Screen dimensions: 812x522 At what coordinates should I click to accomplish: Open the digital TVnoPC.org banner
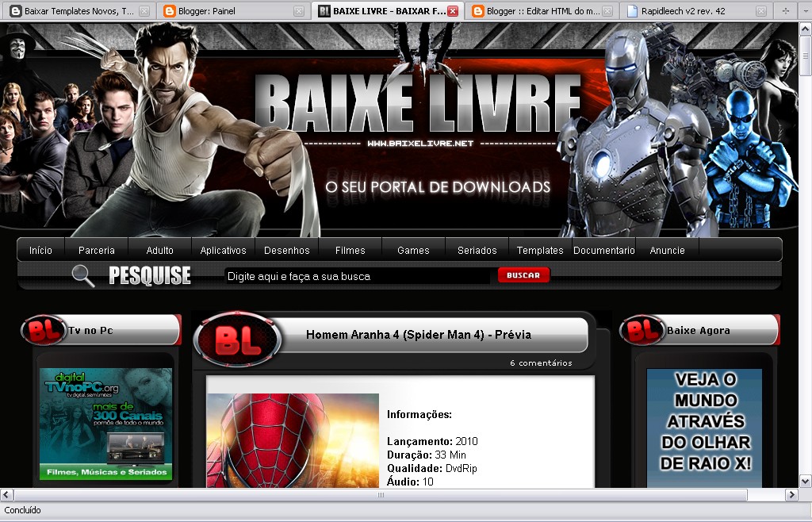pyautogui.click(x=105, y=424)
